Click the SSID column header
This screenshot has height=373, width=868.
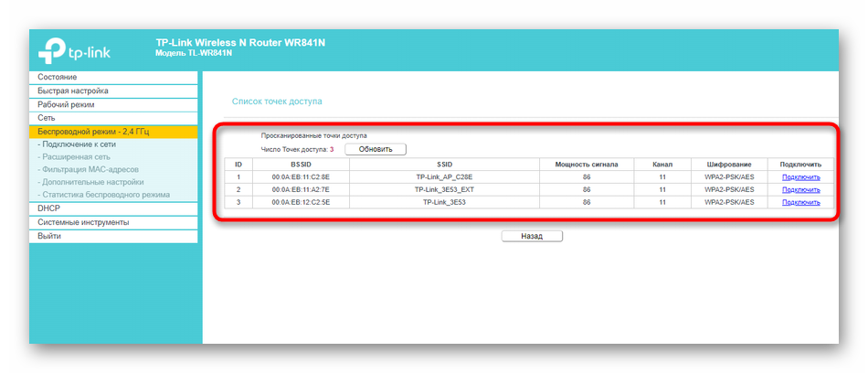coord(445,165)
